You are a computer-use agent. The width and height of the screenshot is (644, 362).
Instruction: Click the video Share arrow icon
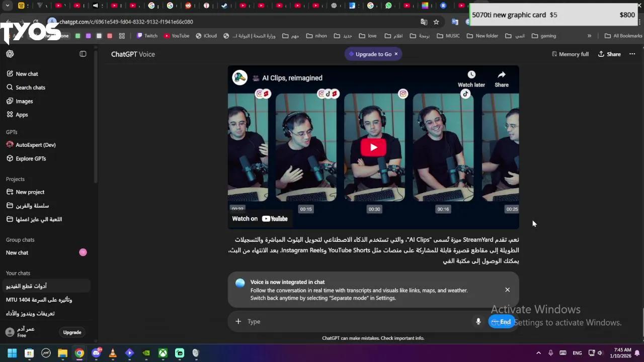tap(502, 75)
